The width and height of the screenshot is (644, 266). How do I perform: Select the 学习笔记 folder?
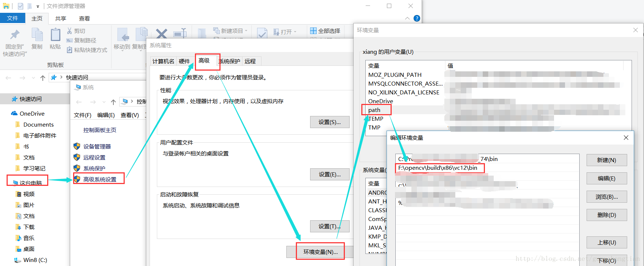click(x=30, y=168)
